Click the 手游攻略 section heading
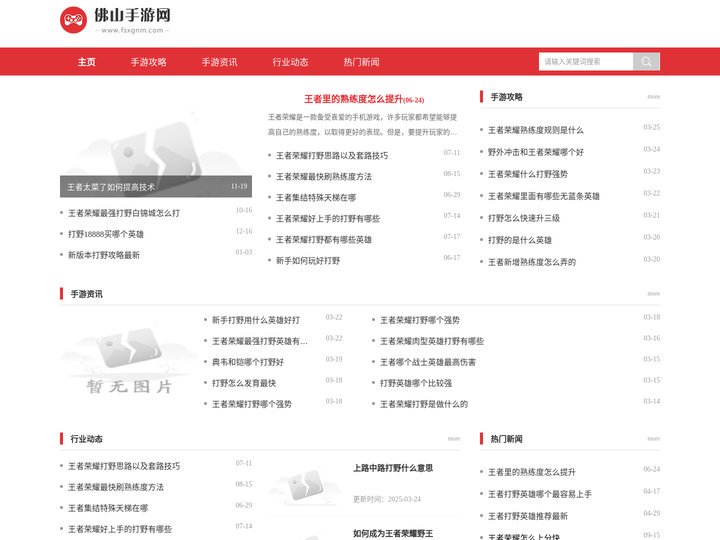 click(x=506, y=97)
